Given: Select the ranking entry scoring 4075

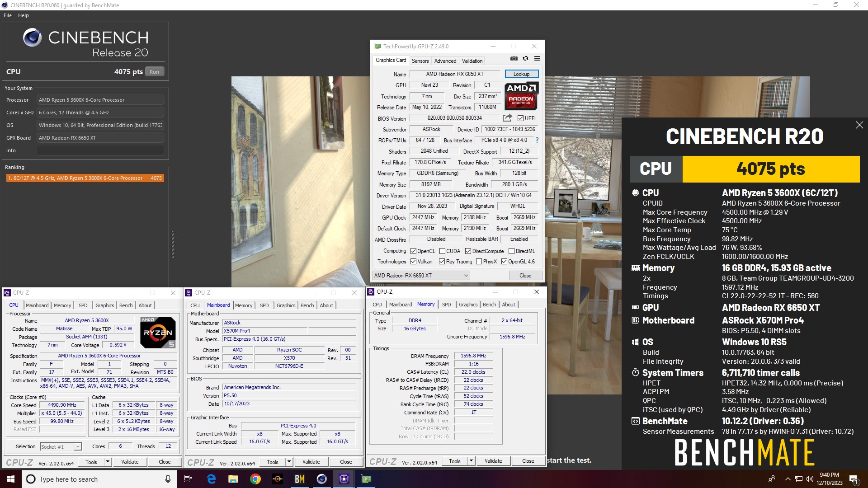Looking at the screenshot, I should tap(85, 178).
